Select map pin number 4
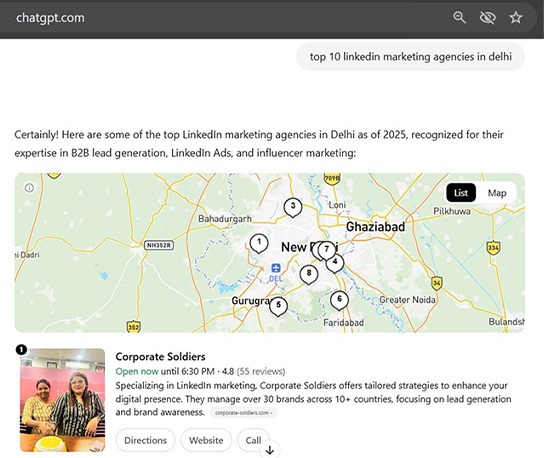Image resolution: width=544 pixels, height=458 pixels. click(x=335, y=263)
